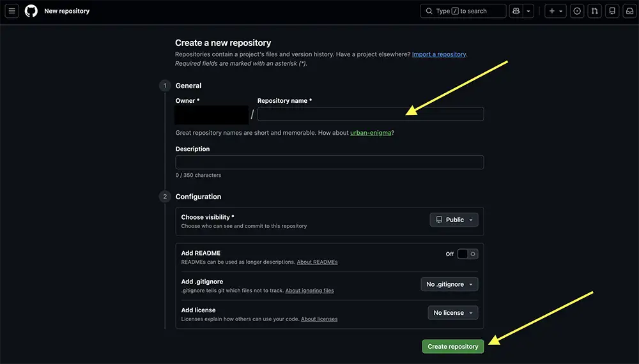Click the search magnifier icon
The width and height of the screenshot is (639, 364).
coord(430,11)
